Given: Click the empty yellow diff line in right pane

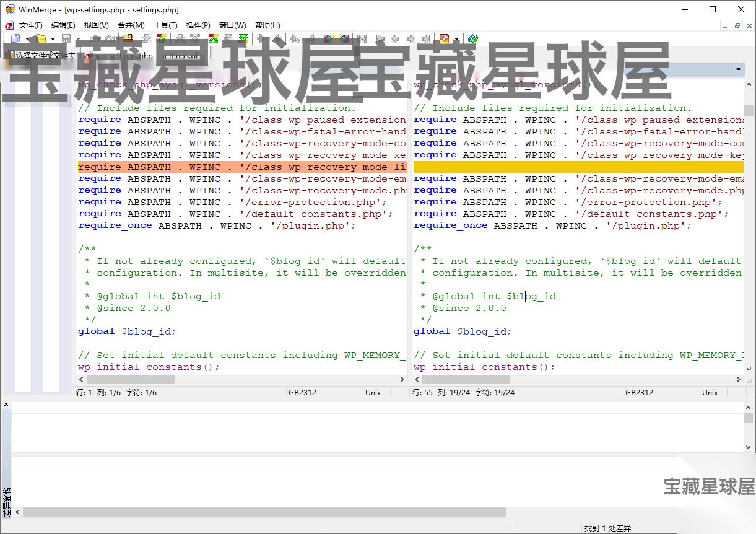Looking at the screenshot, I should pyautogui.click(x=578, y=167).
